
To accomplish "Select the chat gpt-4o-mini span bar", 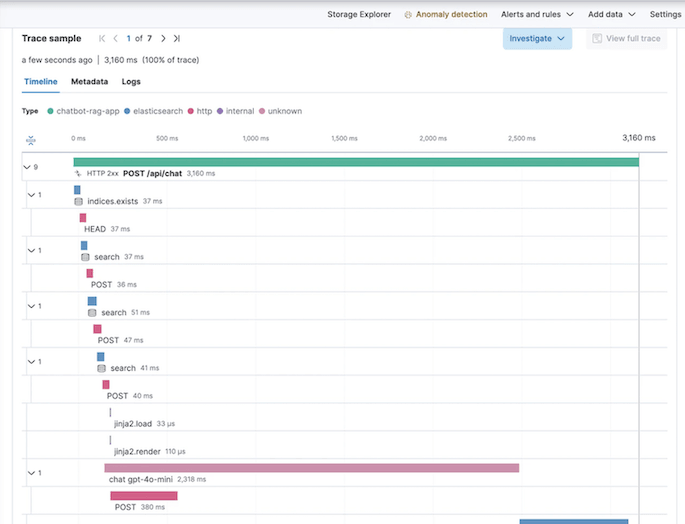I will tap(311, 467).
